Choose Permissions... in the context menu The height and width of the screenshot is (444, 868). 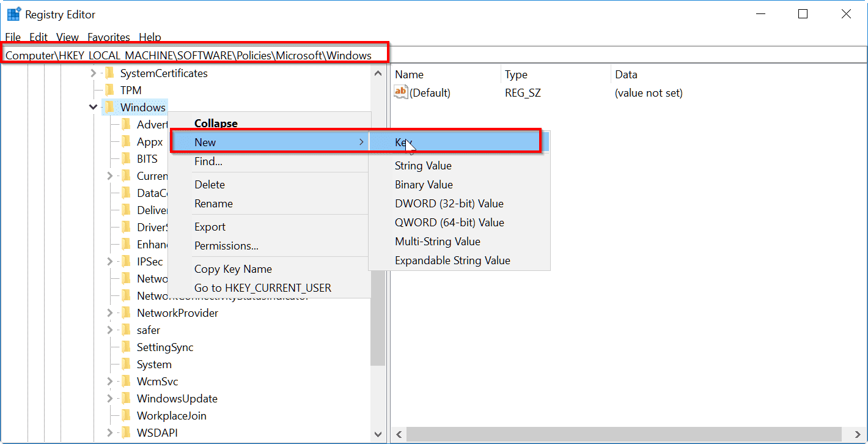click(x=269, y=246)
